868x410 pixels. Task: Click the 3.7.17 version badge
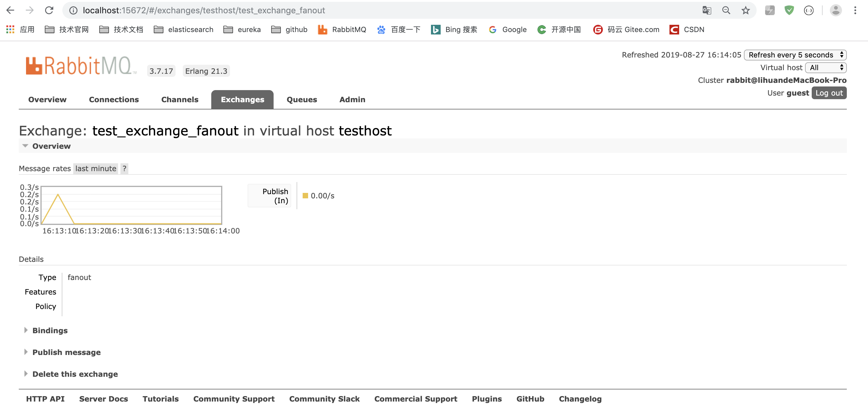(161, 71)
